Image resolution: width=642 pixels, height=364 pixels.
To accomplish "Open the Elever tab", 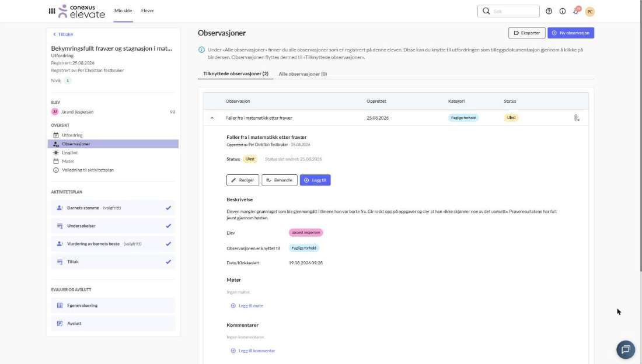I will pyautogui.click(x=148, y=10).
